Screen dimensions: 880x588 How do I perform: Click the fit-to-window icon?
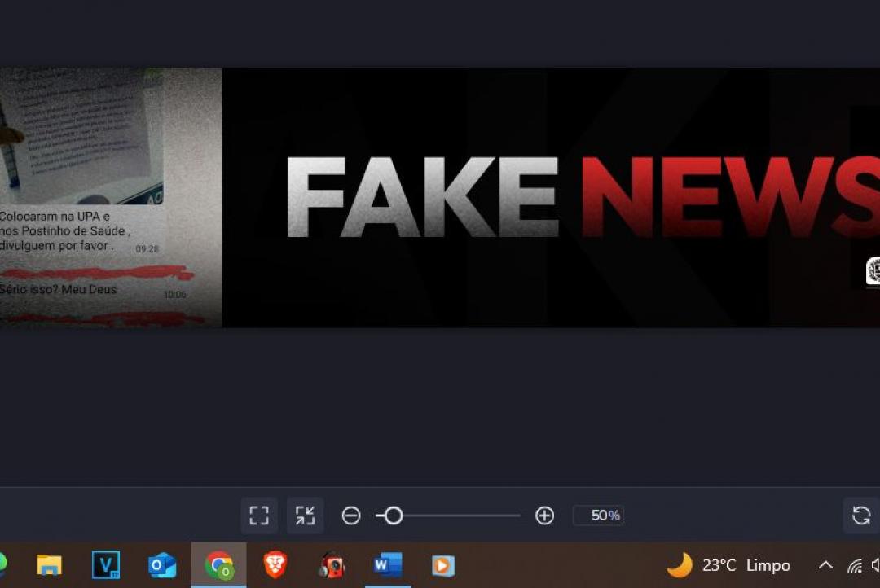click(306, 515)
